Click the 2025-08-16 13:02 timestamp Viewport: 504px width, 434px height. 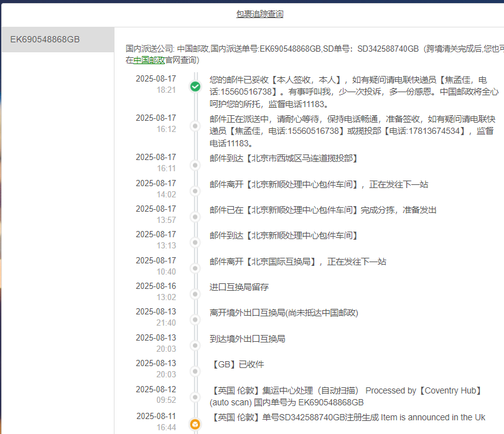(156, 291)
